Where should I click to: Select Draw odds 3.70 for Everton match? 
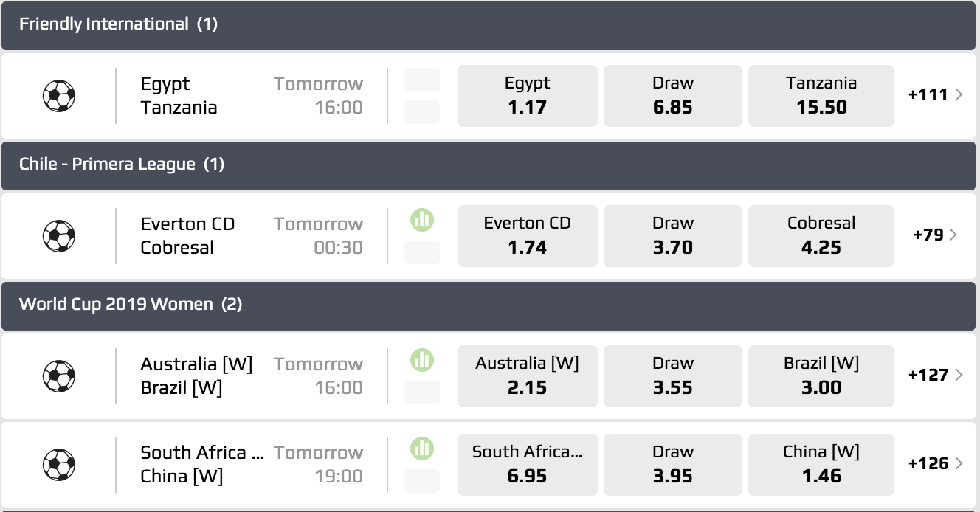point(672,236)
